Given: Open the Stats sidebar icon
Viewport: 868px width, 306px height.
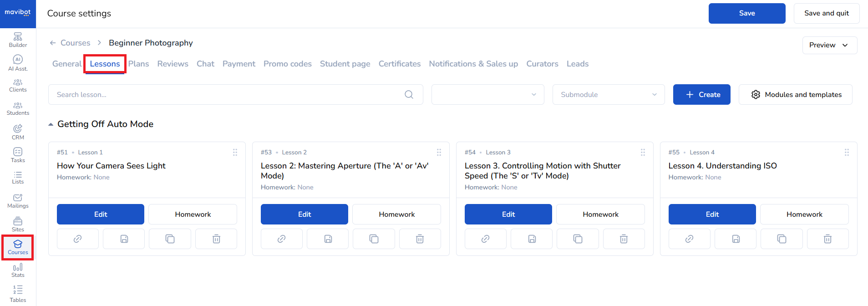Looking at the screenshot, I should tap(18, 270).
